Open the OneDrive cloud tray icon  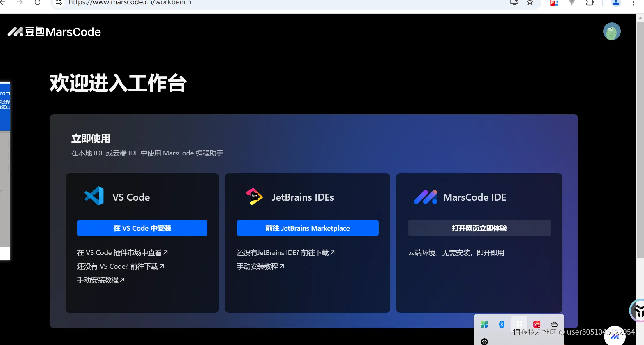[x=554, y=324]
